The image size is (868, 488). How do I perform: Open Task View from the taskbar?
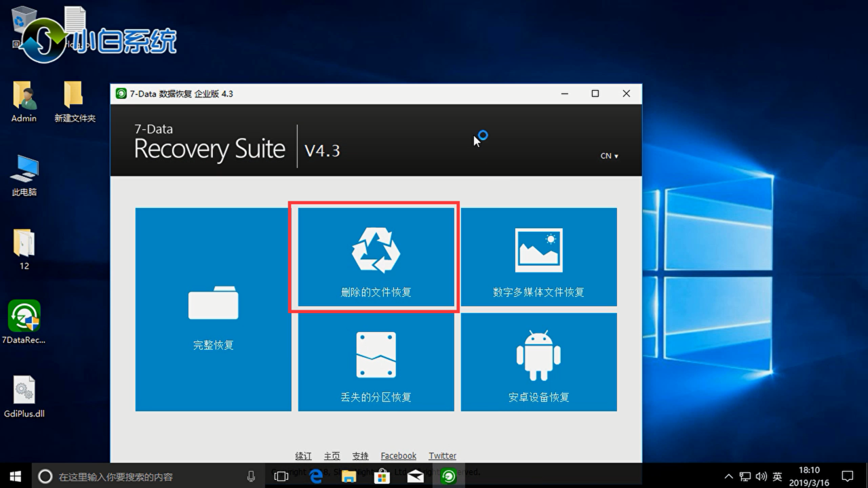click(x=281, y=476)
